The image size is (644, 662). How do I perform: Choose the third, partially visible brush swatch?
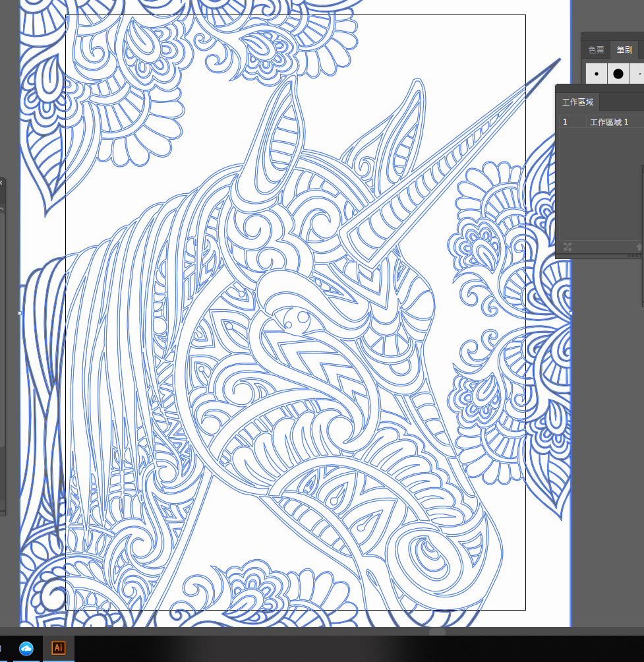[640, 74]
